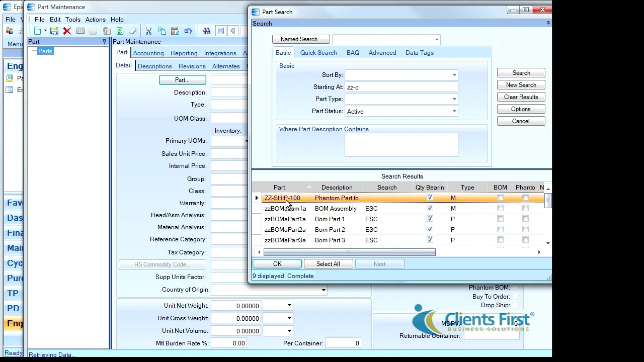This screenshot has width=644, height=362.
Task: Click the users icon in background Epicor window
Action: pyautogui.click(x=10, y=31)
